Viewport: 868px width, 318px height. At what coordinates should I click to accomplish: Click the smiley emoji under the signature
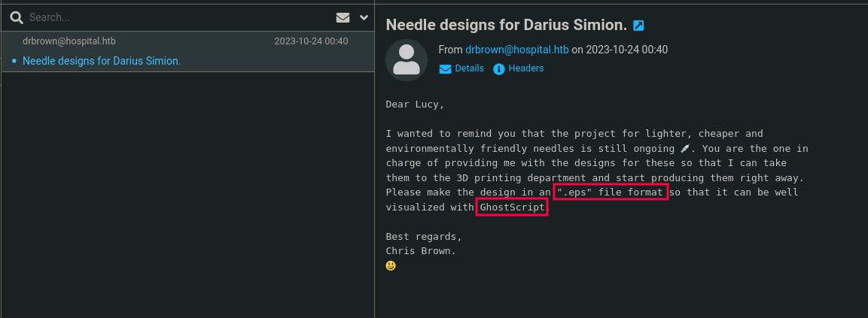click(x=391, y=265)
